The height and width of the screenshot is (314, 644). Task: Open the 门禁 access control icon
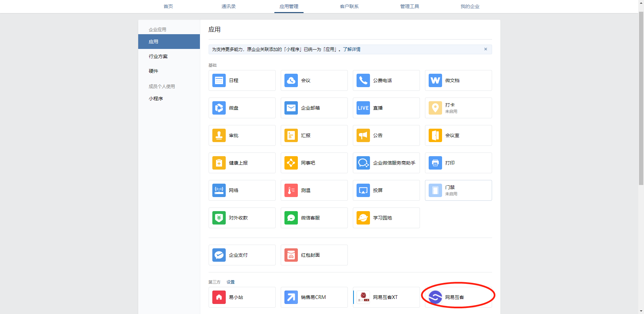click(435, 190)
